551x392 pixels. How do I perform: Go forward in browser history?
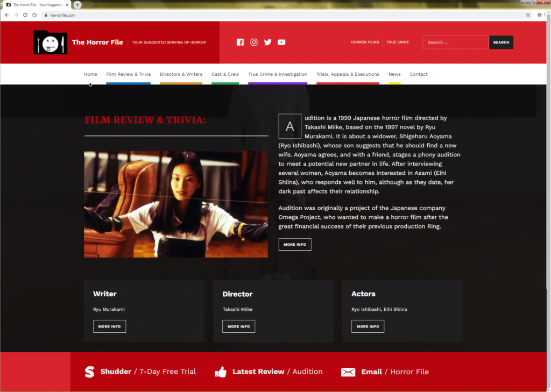pyautogui.click(x=16, y=15)
